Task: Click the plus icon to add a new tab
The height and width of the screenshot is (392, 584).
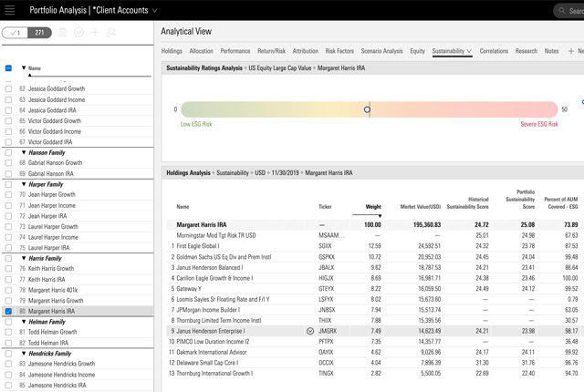Action: click(x=571, y=52)
